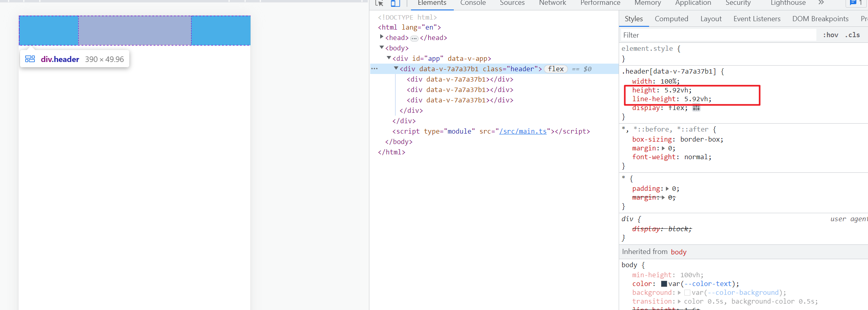
Task: Activate the inspect element picker icon
Action: pos(379,3)
